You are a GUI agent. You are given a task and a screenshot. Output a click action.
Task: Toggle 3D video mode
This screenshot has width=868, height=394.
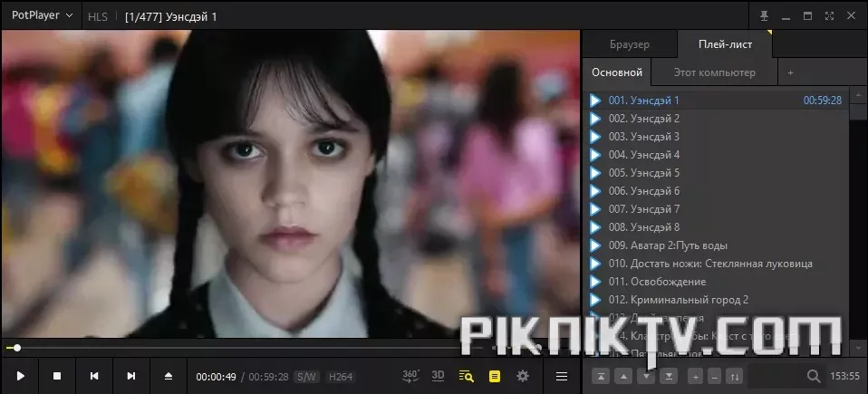click(438, 376)
